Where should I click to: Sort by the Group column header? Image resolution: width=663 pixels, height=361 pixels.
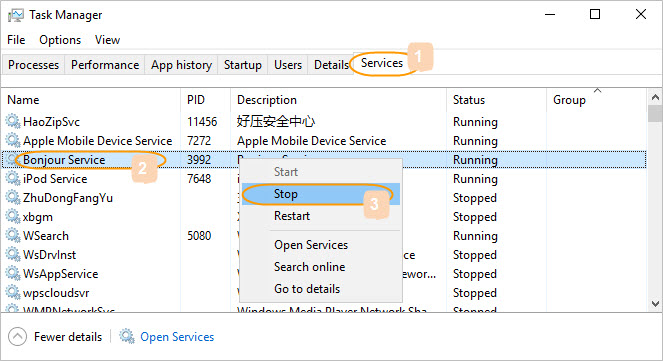(x=597, y=100)
